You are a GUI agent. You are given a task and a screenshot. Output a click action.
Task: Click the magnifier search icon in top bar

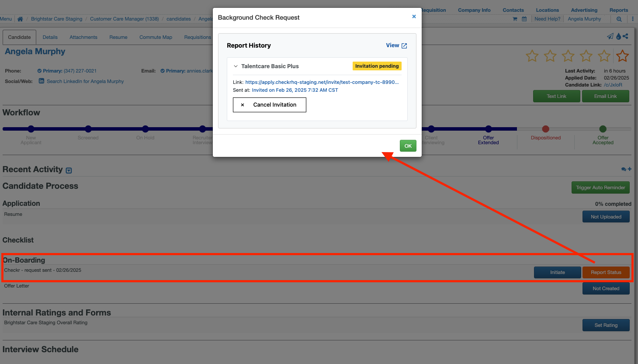click(619, 19)
